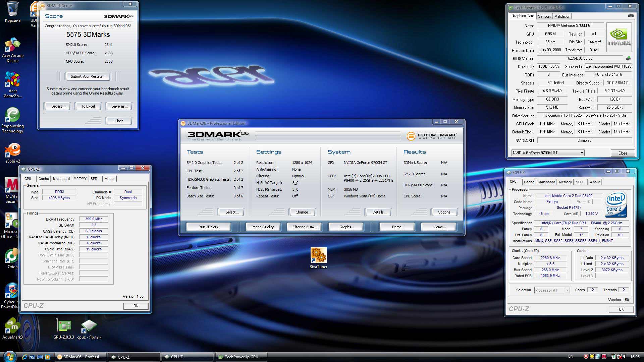Click 3DMark06 Professional taskbar button
644x362 pixels.
click(80, 357)
